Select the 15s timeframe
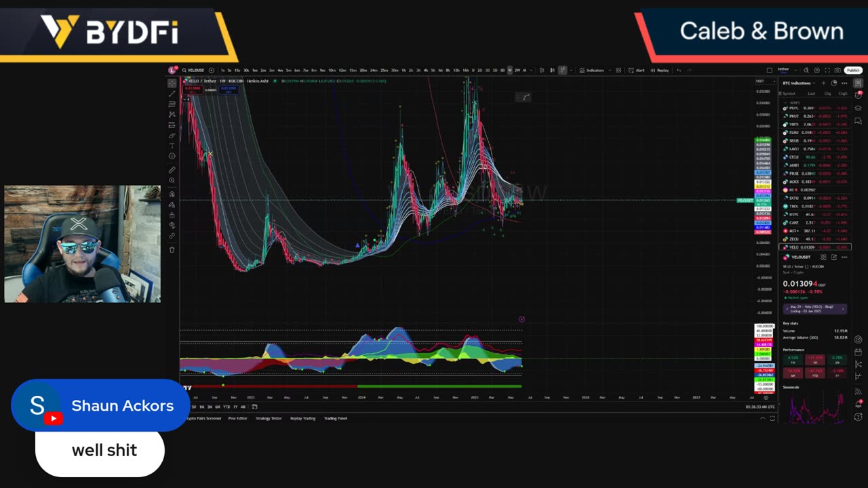Screen dimensions: 868x488 [237, 70]
